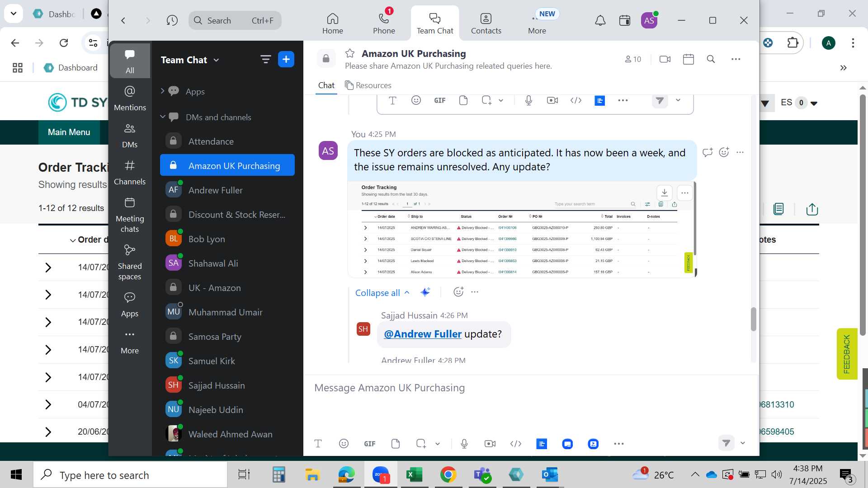
Task: Click the AI Companion sparkle icon
Action: coord(425,292)
